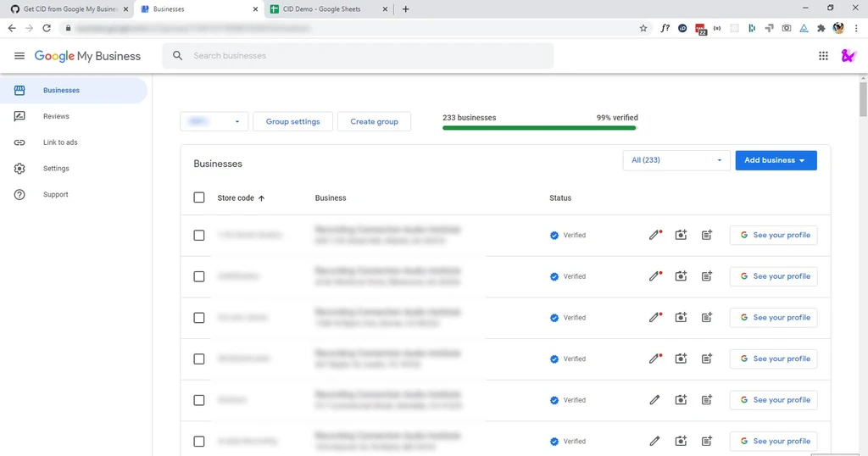Open a new browser tab
Image resolution: width=868 pixels, height=456 pixels.
coord(405,8)
